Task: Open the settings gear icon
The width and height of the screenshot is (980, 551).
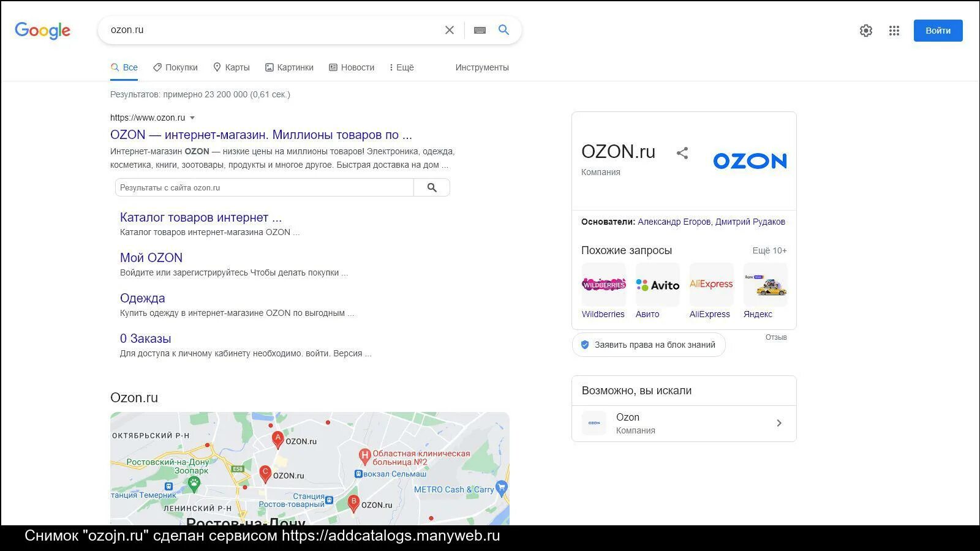Action: click(x=865, y=31)
